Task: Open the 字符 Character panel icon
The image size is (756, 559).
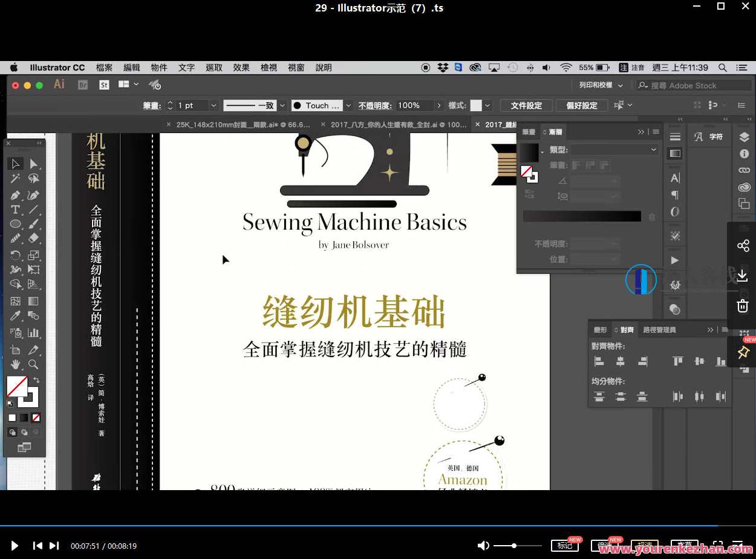Action: tap(709, 137)
